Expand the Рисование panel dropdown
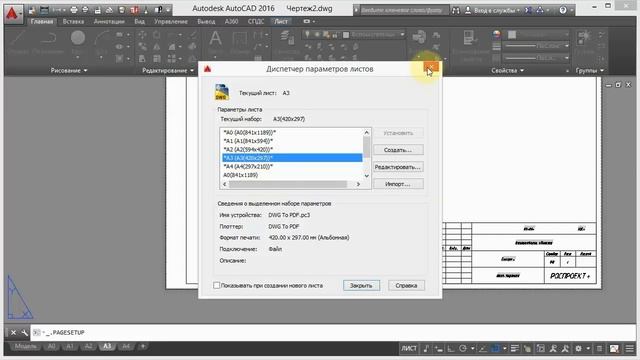Image resolution: width=640 pixels, height=360 pixels. click(69, 71)
